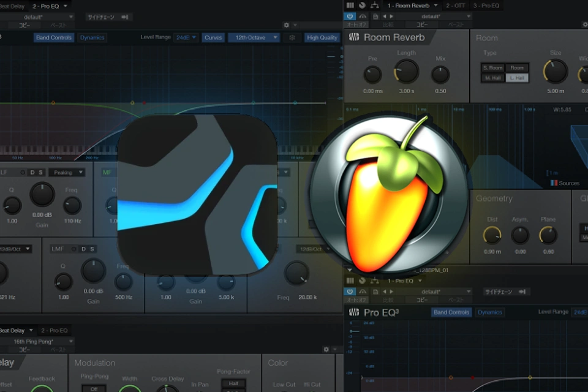The height and width of the screenshot is (392, 588).
Task: Click the snowflake freeze icon next to 12th Octave
Action: pyautogui.click(x=292, y=37)
